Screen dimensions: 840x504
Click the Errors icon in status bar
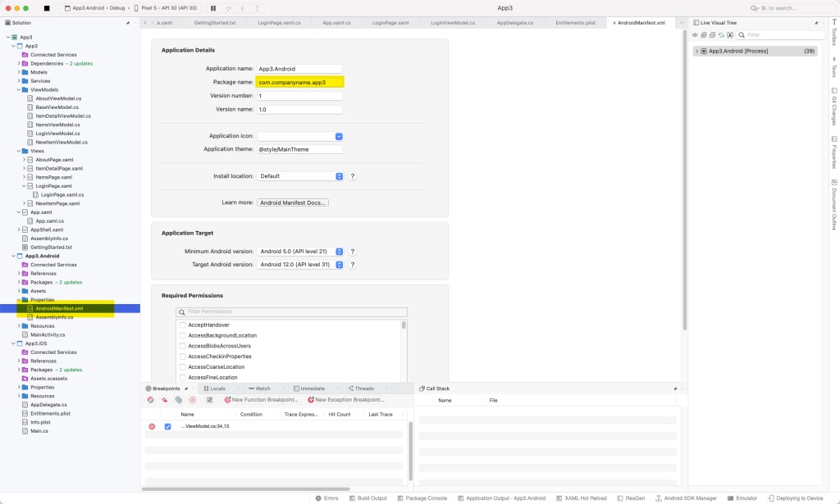pyautogui.click(x=326, y=497)
